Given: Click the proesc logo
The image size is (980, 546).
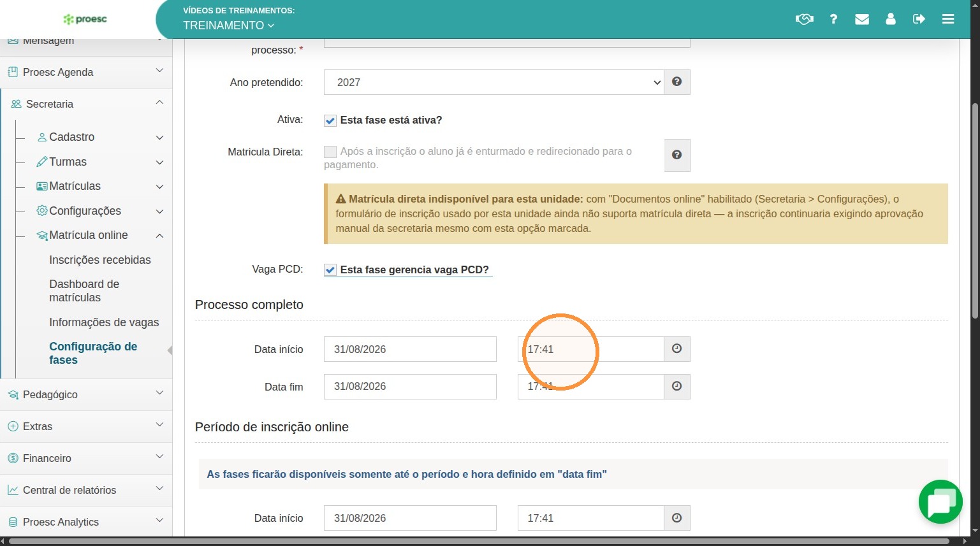Looking at the screenshot, I should click(85, 19).
